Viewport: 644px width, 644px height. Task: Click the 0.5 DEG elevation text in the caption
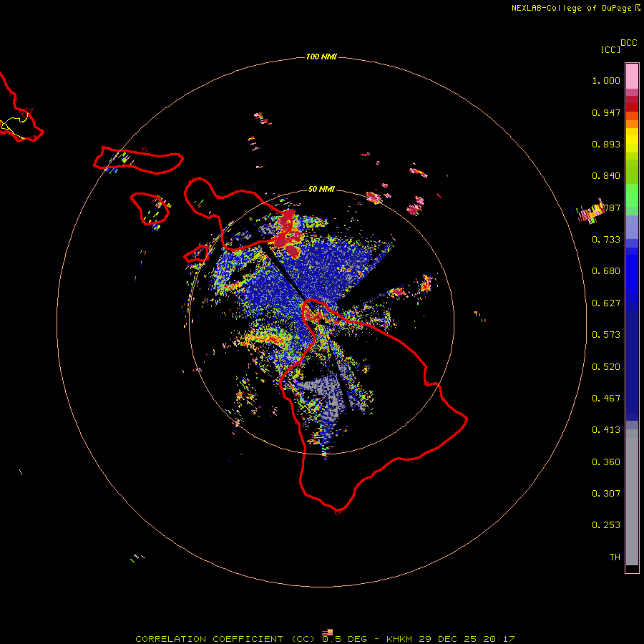coord(344,639)
